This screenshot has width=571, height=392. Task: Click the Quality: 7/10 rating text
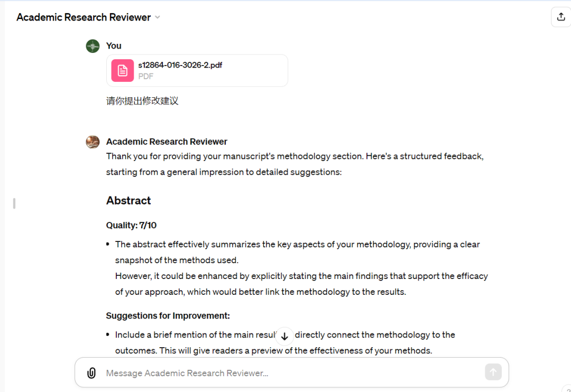coord(131,225)
